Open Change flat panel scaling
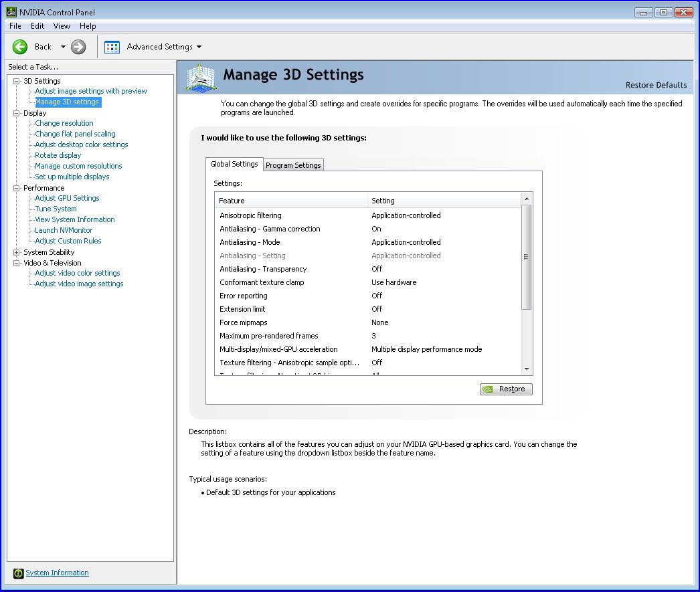 (75, 134)
